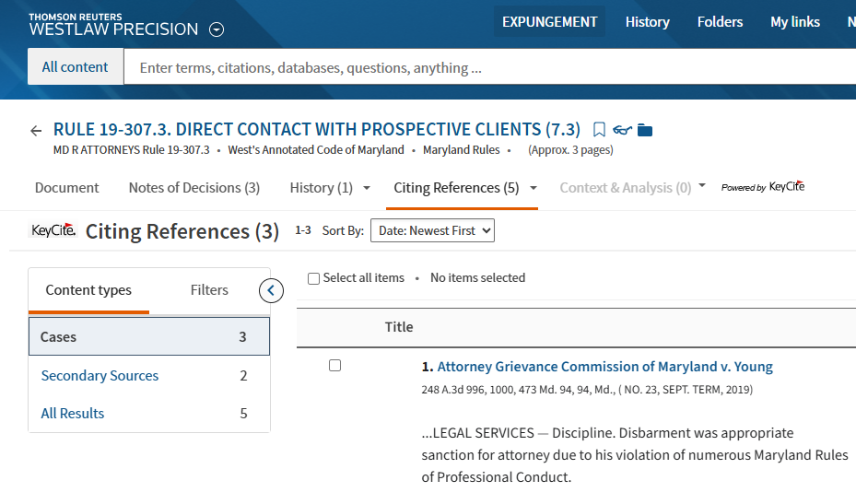
Task: Expand the Citing References tab dropdown arrow
Action: coord(533,188)
